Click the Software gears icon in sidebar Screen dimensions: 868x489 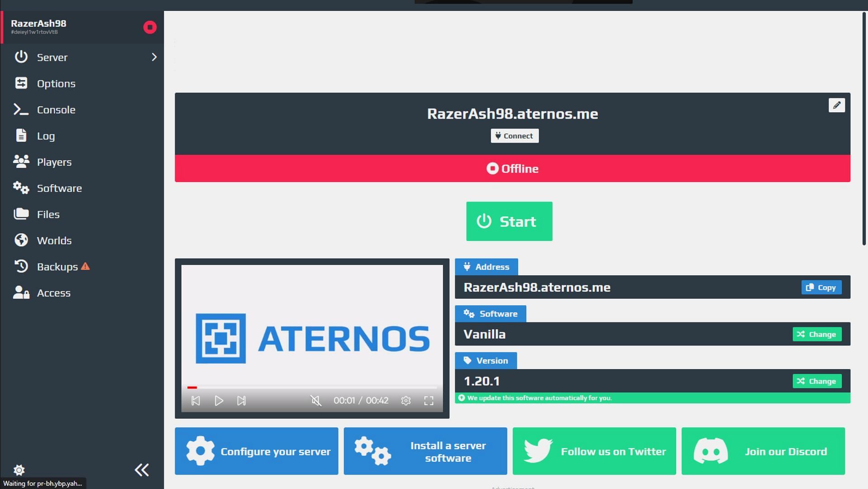click(x=21, y=187)
